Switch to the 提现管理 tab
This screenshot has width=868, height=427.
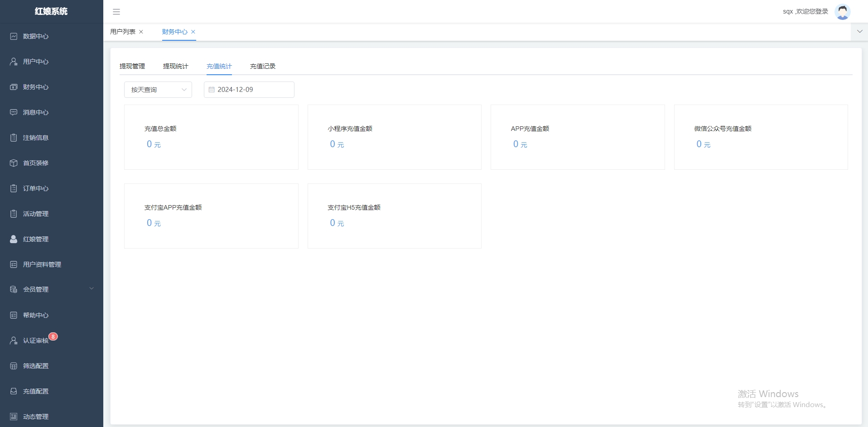click(132, 66)
